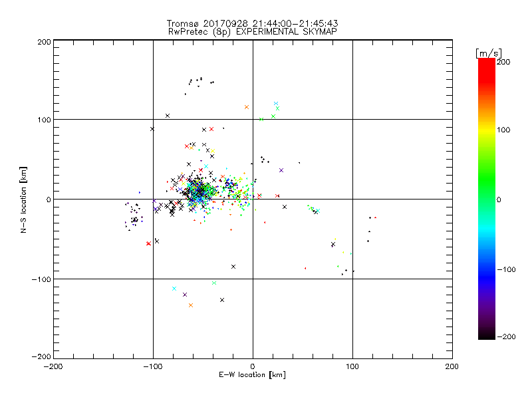Screen dimensions: 532x399
Task: Click the title 'Tromsø 20170928 21:44:00-21:45:43'
Action: [x=252, y=23]
